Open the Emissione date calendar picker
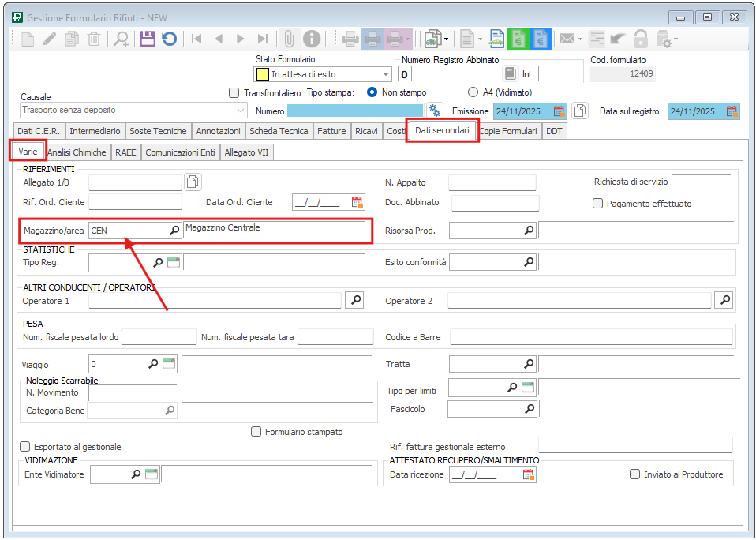This screenshot has width=756, height=540. [560, 111]
